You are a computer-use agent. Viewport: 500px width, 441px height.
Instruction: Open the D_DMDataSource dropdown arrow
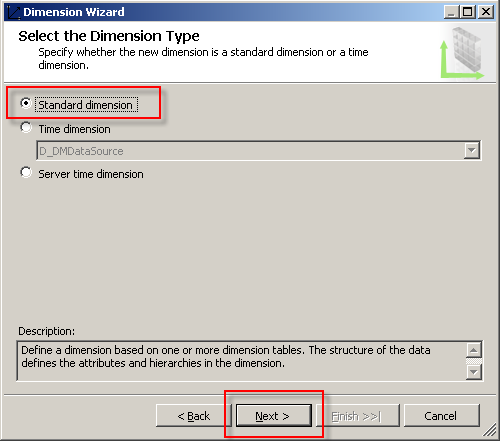[471, 150]
